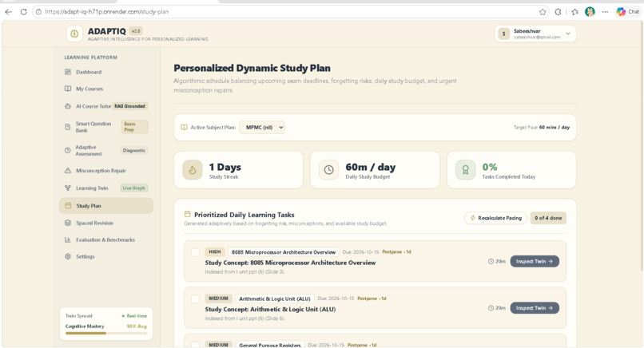
Task: Click the 8085 Microprocessor Architecture Overview tag
Action: point(284,252)
